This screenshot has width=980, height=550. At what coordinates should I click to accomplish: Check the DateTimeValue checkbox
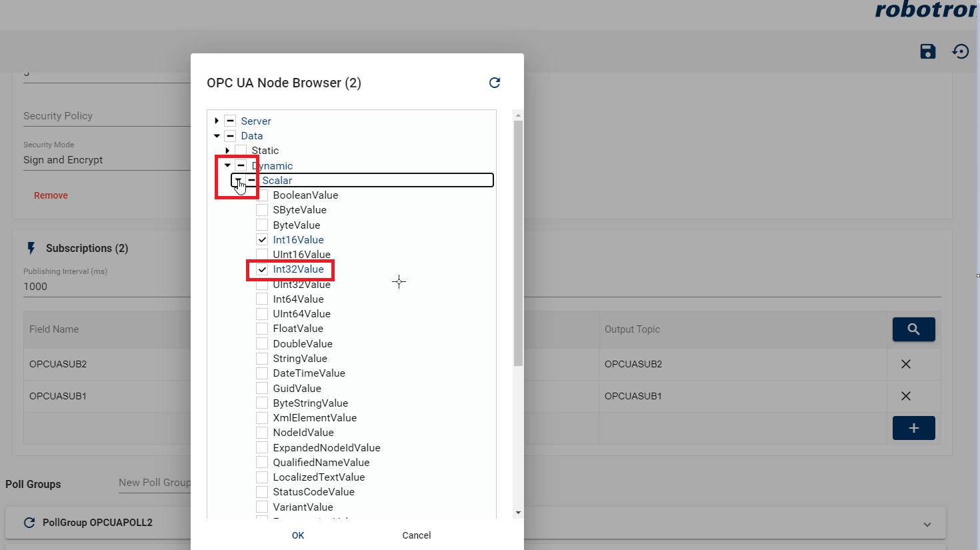pyautogui.click(x=262, y=373)
